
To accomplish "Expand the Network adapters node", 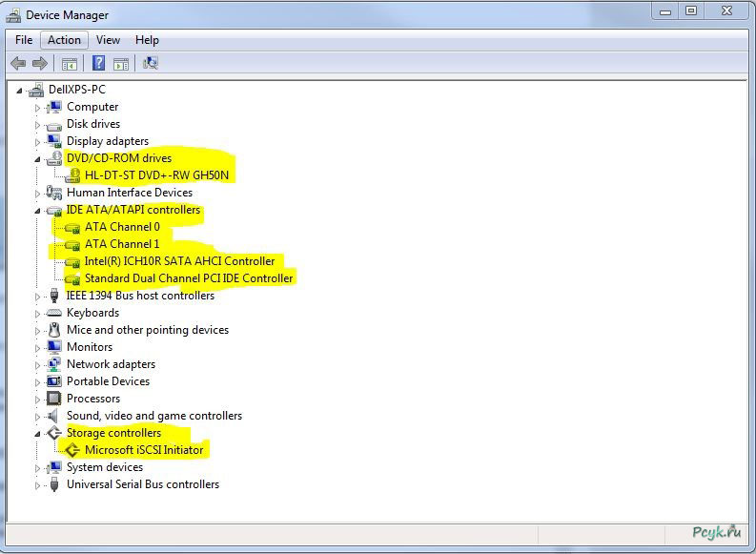I will (38, 365).
